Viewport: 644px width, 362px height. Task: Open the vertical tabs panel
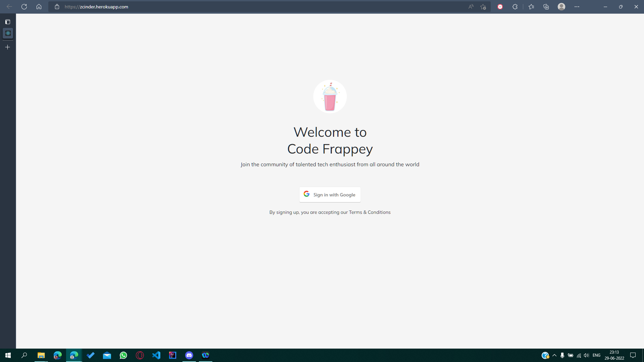pyautogui.click(x=7, y=21)
